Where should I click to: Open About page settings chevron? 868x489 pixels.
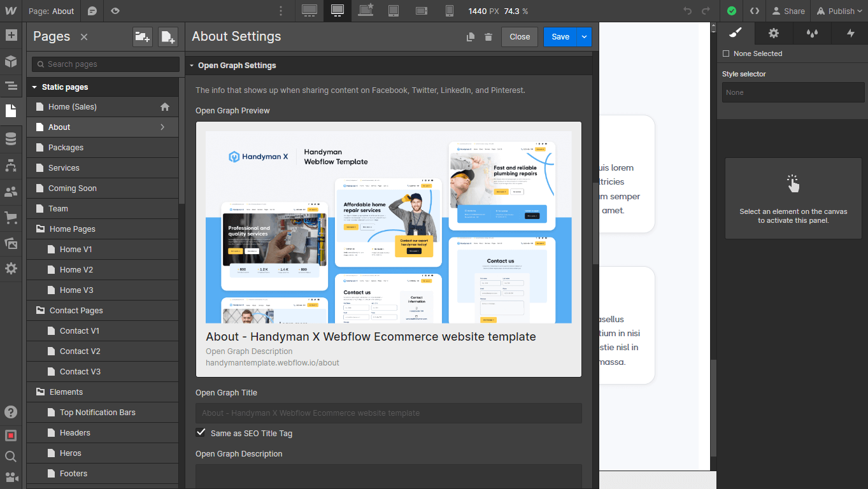[162, 127]
